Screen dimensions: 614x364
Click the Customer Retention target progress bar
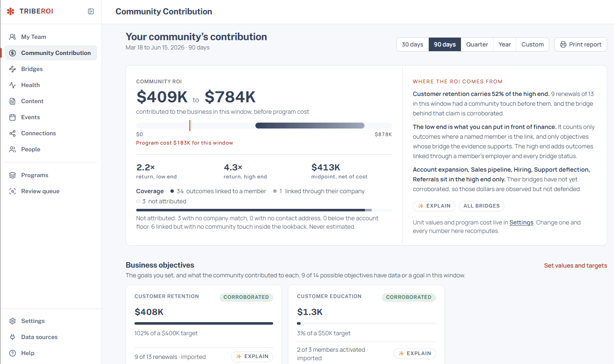[x=204, y=323]
